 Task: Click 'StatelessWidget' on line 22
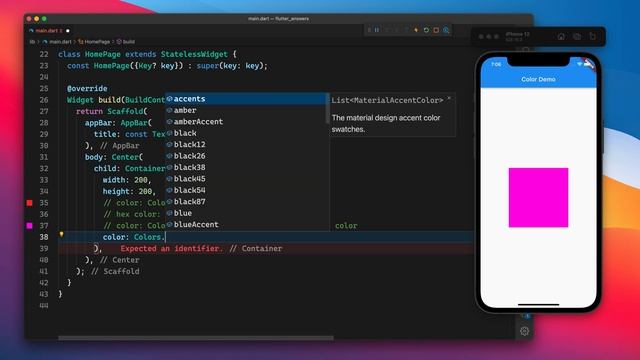point(194,54)
